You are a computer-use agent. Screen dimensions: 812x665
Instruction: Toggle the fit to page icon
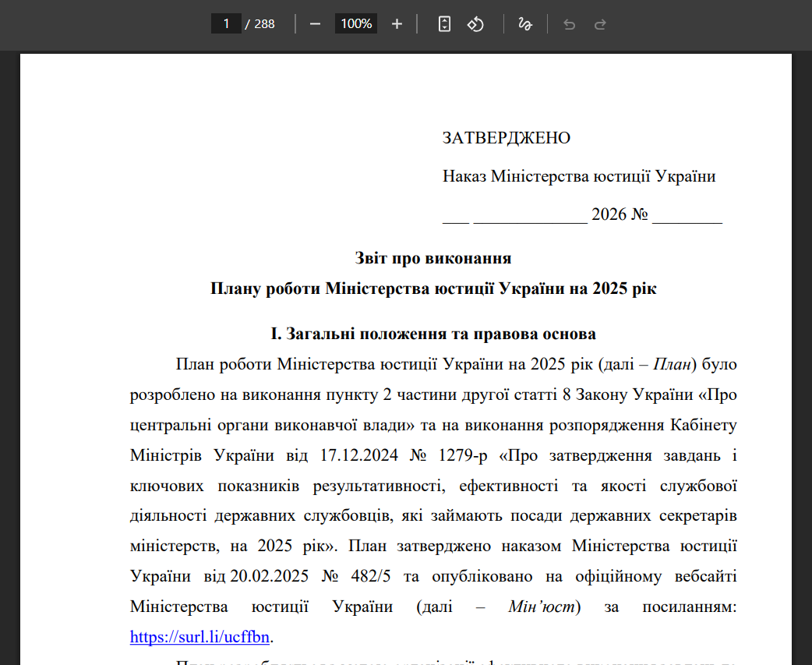coord(444,24)
